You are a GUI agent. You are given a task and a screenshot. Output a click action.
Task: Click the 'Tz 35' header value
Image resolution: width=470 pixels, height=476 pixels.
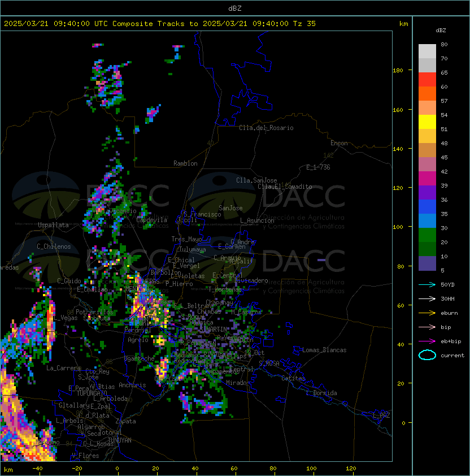[304, 24]
